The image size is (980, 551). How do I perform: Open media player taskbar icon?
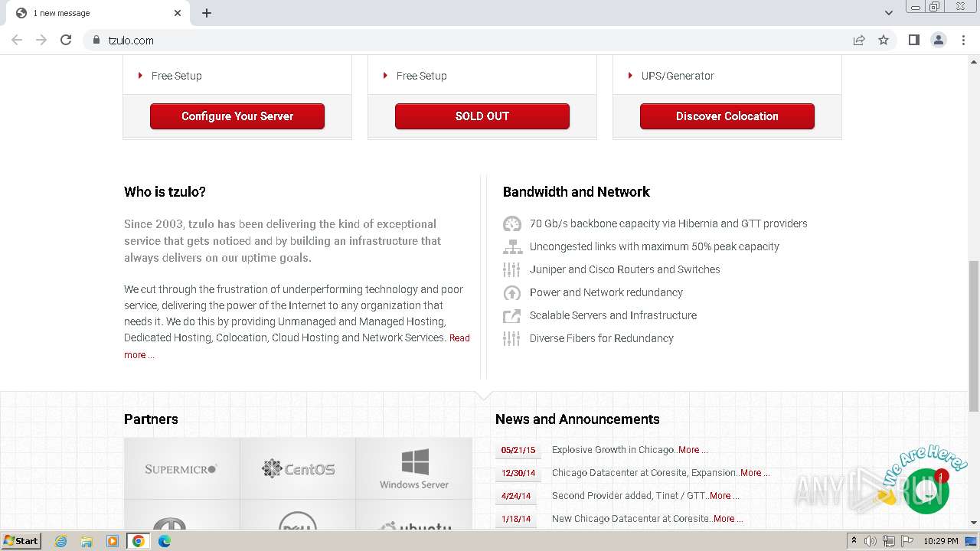coord(113,541)
